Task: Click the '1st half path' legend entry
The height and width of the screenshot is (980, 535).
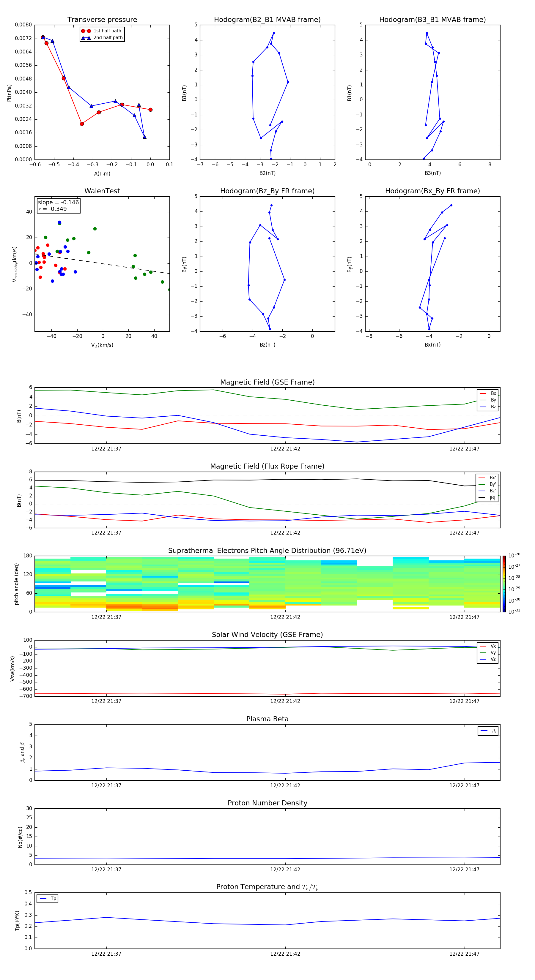Action: pyautogui.click(x=102, y=31)
